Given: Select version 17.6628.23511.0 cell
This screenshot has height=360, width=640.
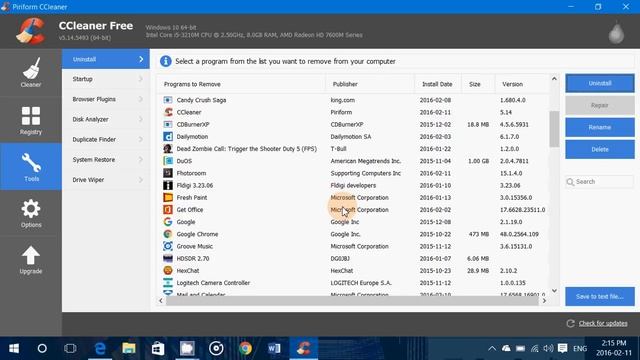Looking at the screenshot, I should tap(522, 210).
